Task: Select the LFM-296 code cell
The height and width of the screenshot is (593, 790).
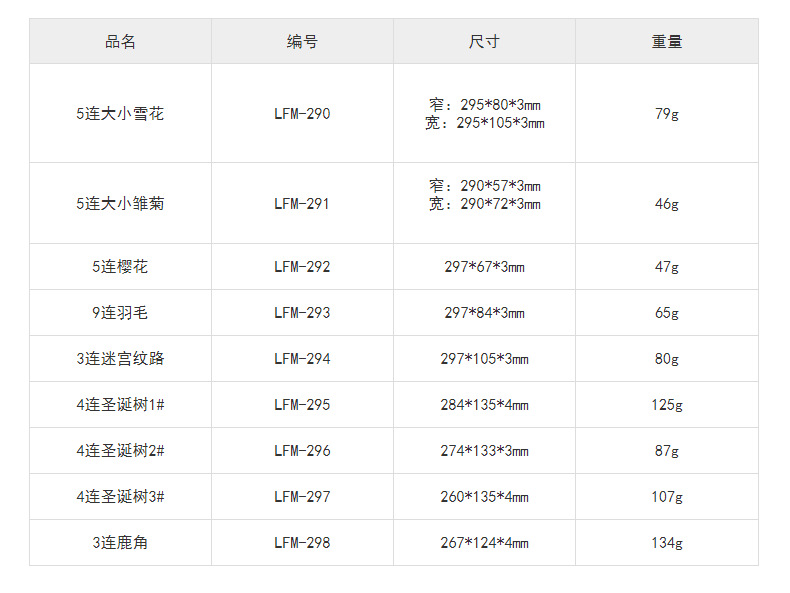Action: pos(302,451)
